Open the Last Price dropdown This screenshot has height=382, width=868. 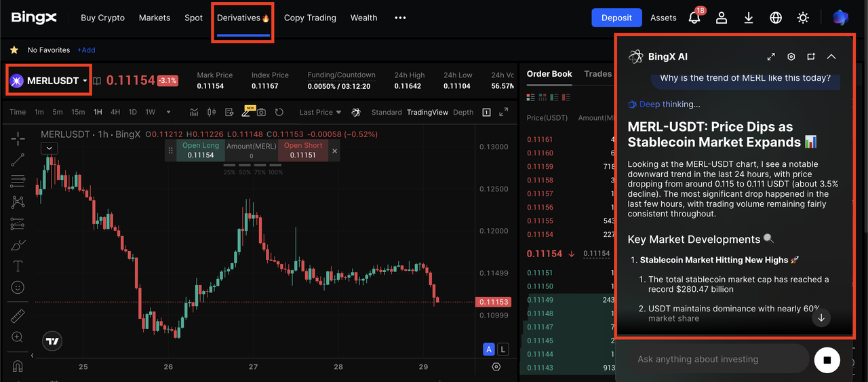[x=321, y=112]
